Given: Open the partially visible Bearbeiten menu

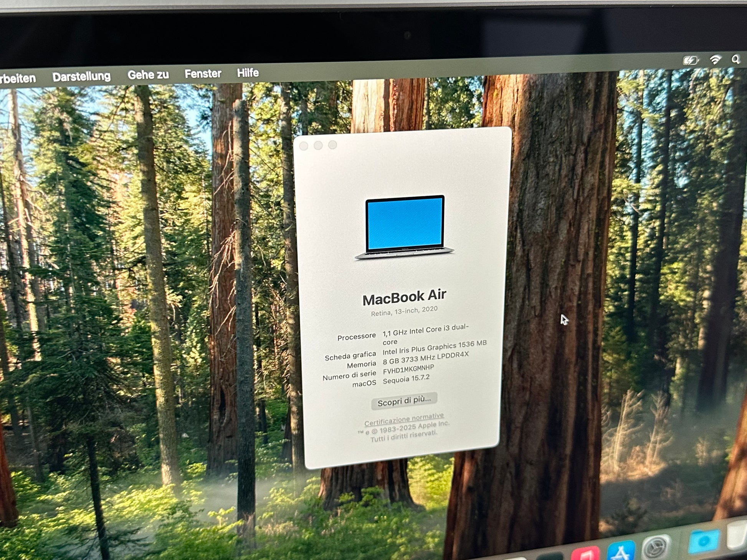Looking at the screenshot, I should (17, 79).
